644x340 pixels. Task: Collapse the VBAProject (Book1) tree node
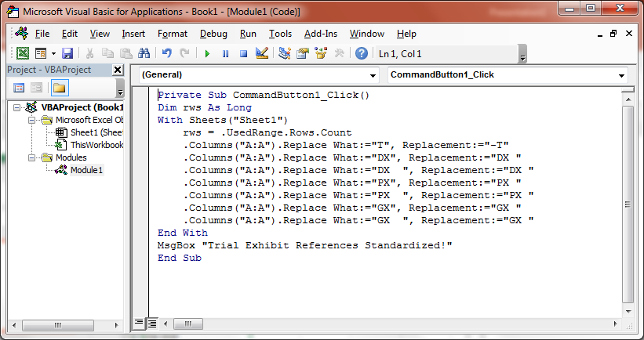(16, 107)
